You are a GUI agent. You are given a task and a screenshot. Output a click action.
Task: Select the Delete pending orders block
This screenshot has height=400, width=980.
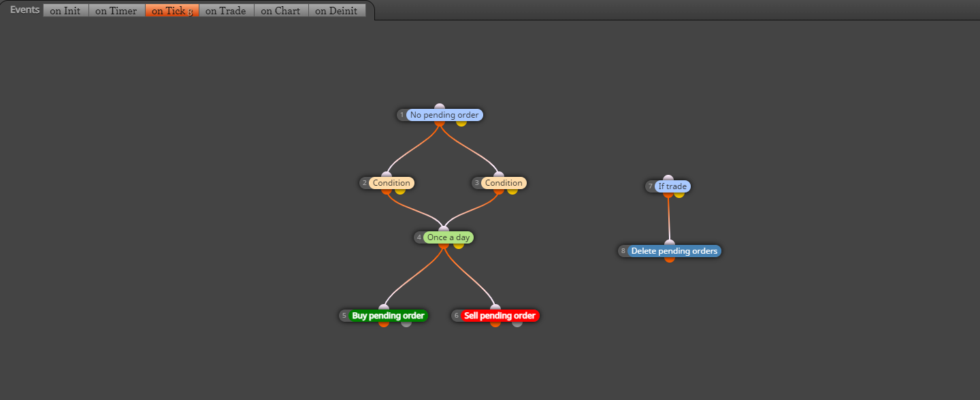click(674, 251)
